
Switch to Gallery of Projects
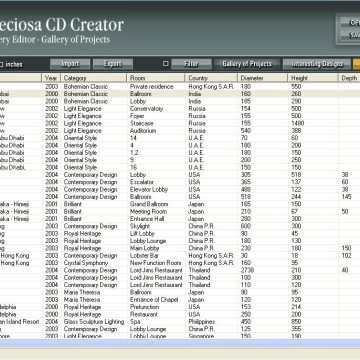pyautogui.click(x=247, y=64)
